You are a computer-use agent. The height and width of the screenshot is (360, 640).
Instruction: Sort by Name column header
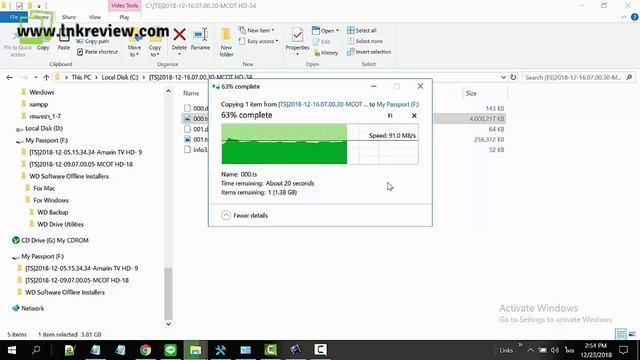pyautogui.click(x=191, y=93)
